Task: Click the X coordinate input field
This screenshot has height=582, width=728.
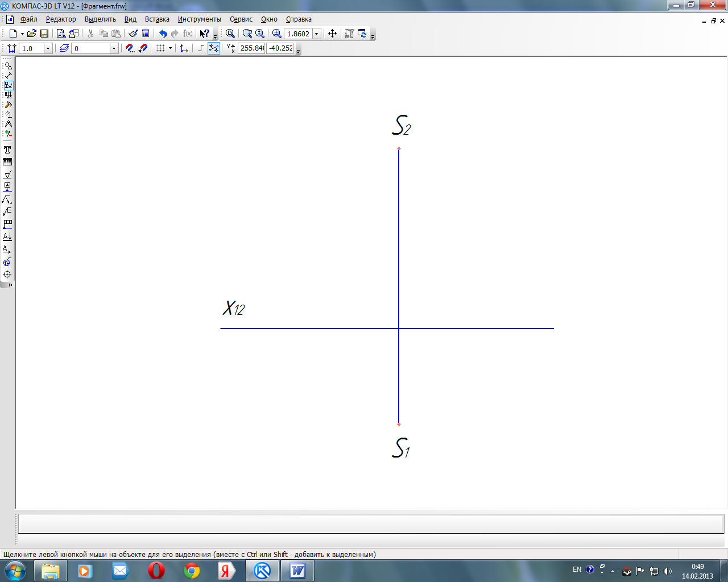Action: click(x=251, y=48)
